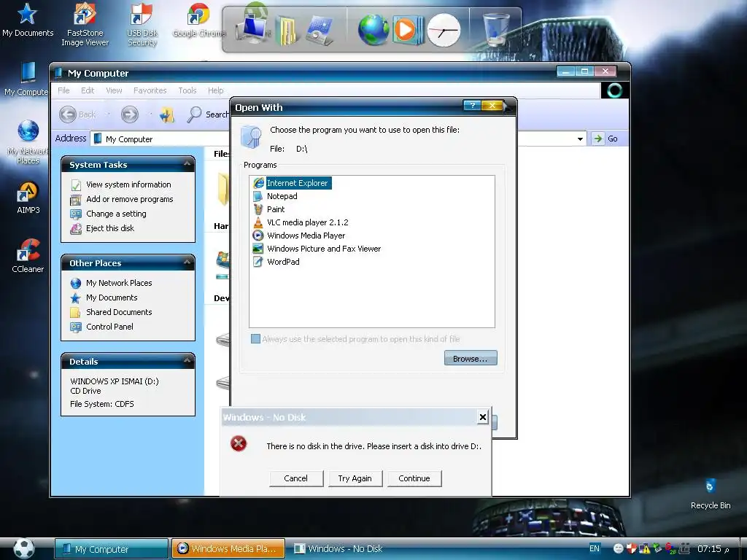This screenshot has height=560, width=747.
Task: Launch FastStone Image Viewer shortcut
Action: (x=85, y=24)
